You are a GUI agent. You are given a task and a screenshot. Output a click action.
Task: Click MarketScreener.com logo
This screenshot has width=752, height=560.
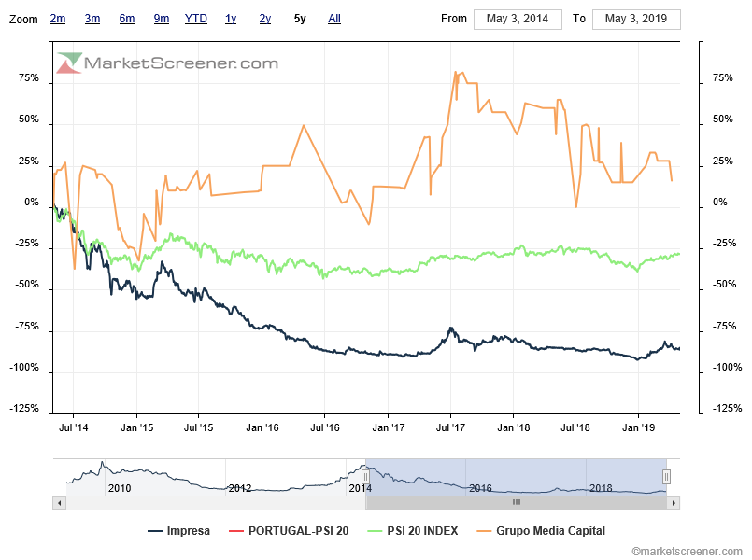click(x=167, y=63)
